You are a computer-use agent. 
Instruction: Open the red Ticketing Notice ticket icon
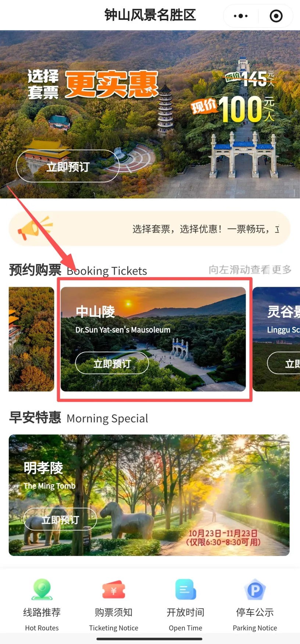114,590
